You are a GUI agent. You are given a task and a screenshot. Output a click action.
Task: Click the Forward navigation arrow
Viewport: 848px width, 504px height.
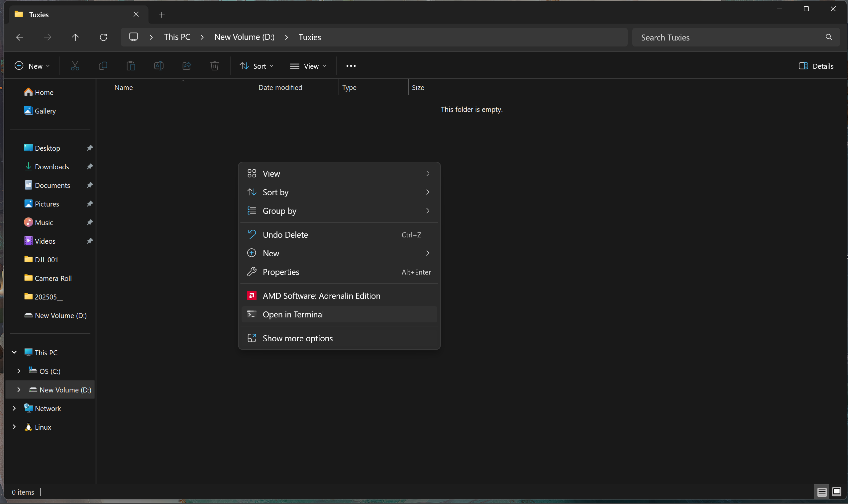[x=48, y=38]
